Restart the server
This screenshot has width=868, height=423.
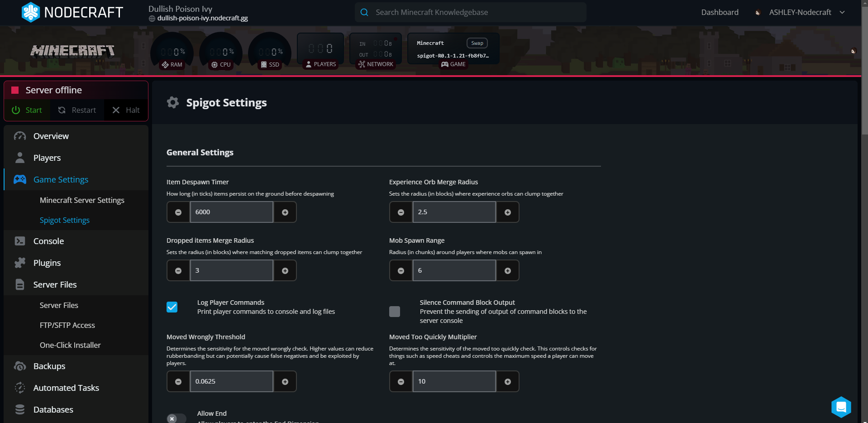[x=77, y=110]
